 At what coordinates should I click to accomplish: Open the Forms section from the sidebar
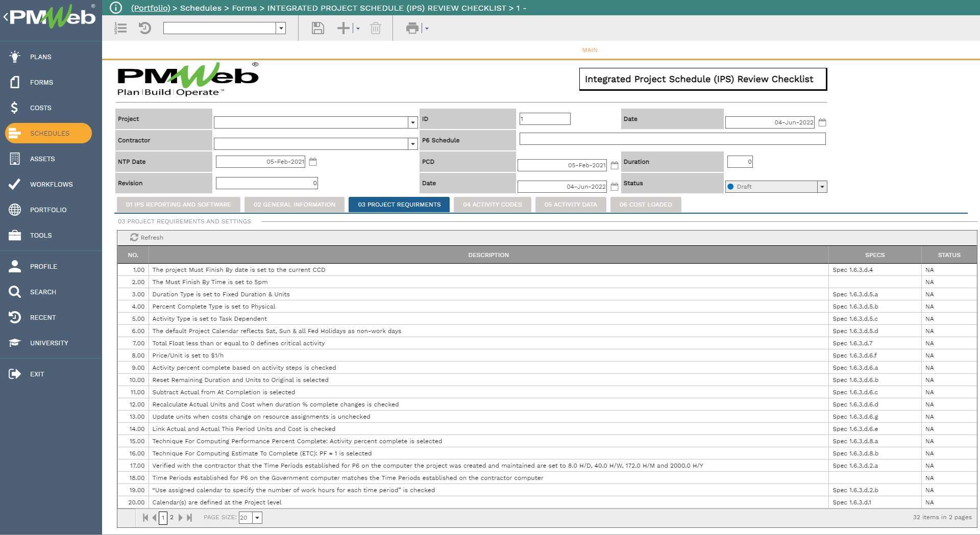tap(42, 82)
